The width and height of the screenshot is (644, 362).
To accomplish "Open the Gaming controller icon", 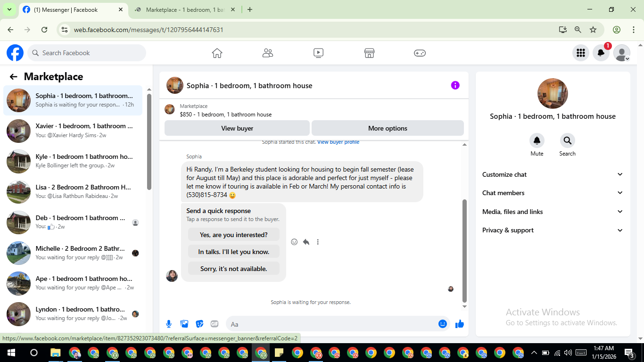I will click(x=420, y=53).
